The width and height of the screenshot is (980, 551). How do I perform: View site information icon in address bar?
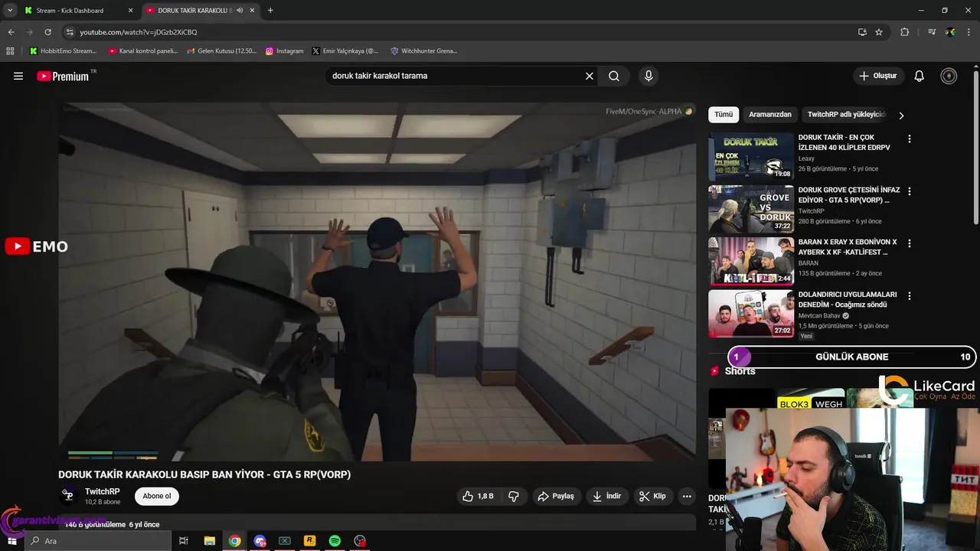(x=70, y=32)
